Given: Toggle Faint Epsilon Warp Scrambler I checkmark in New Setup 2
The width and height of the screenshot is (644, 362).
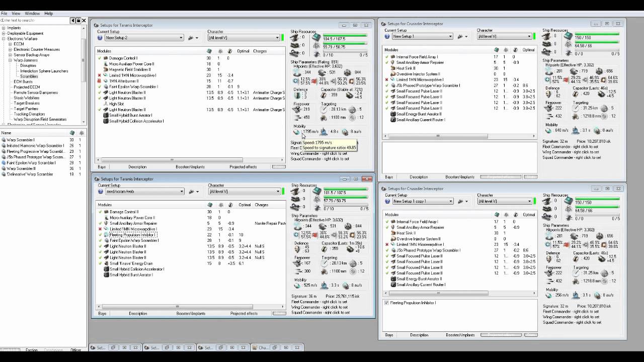Looking at the screenshot, I should tap(100, 87).
